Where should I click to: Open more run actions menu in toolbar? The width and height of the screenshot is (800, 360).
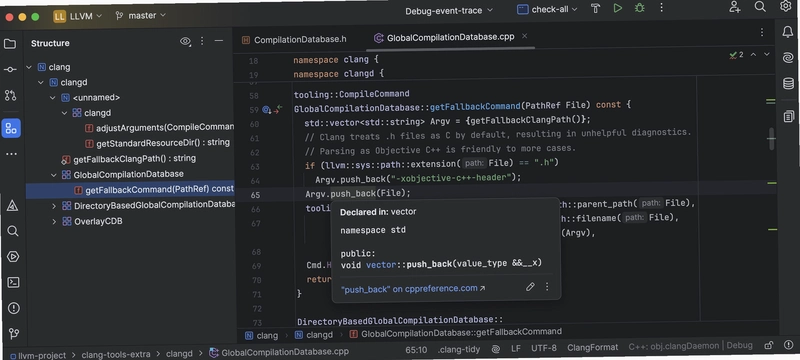point(661,8)
